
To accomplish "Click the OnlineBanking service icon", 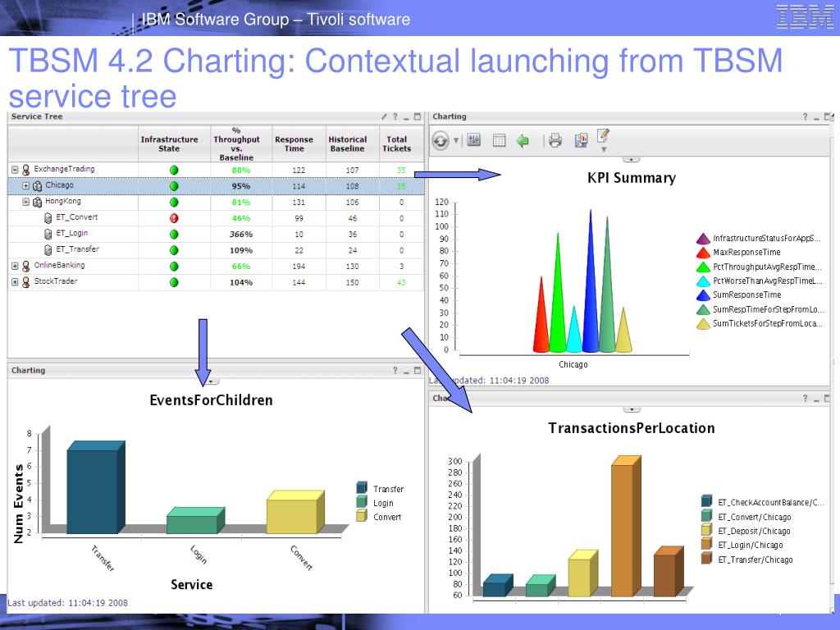I will click(x=25, y=267).
